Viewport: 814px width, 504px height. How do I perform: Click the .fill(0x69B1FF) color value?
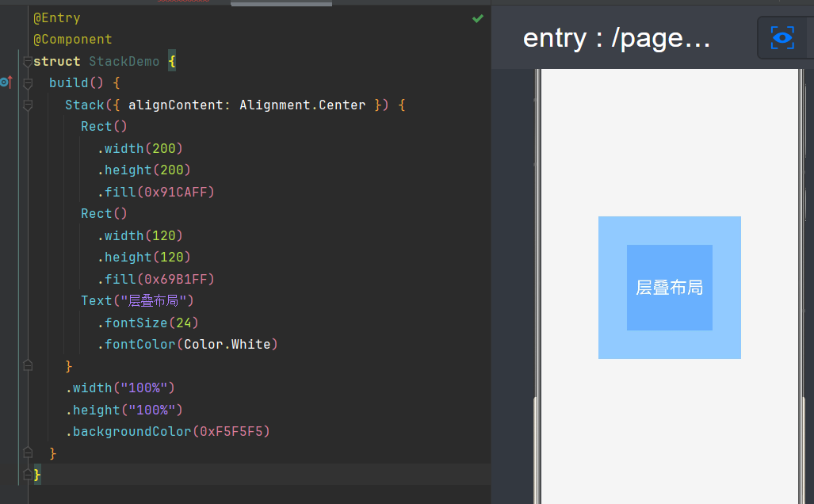click(176, 279)
